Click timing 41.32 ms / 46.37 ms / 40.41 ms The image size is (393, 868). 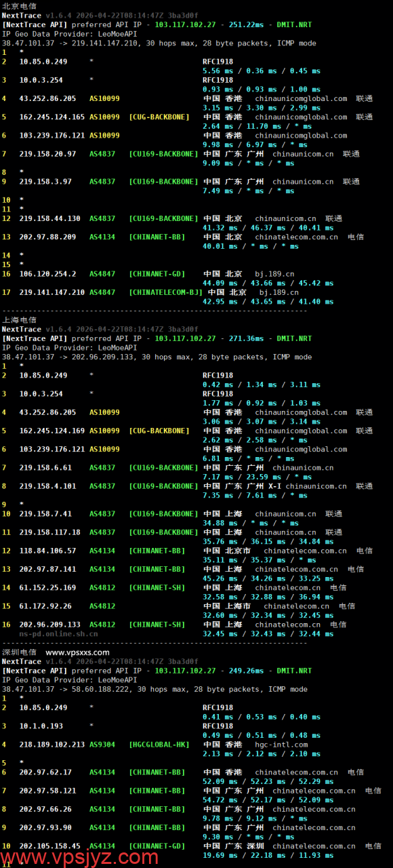coord(268,228)
